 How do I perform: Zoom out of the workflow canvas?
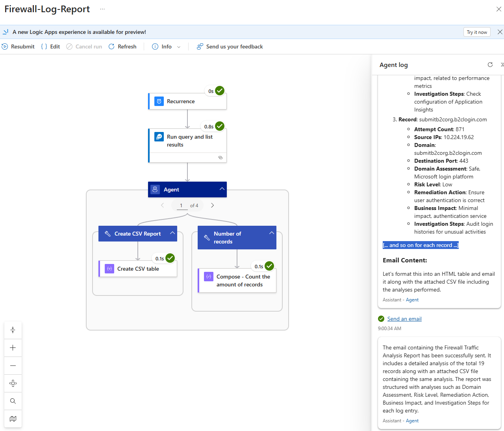tap(13, 366)
